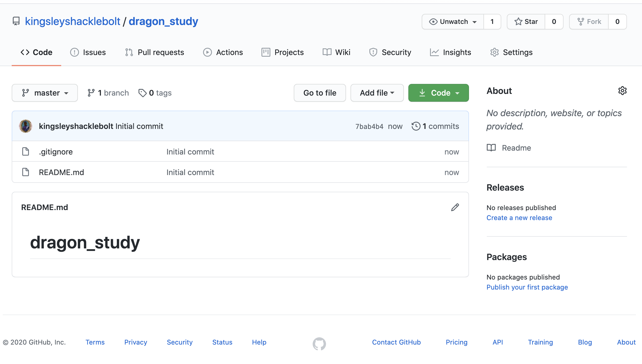Expand the master branch selector
642x364 pixels.
pos(45,93)
